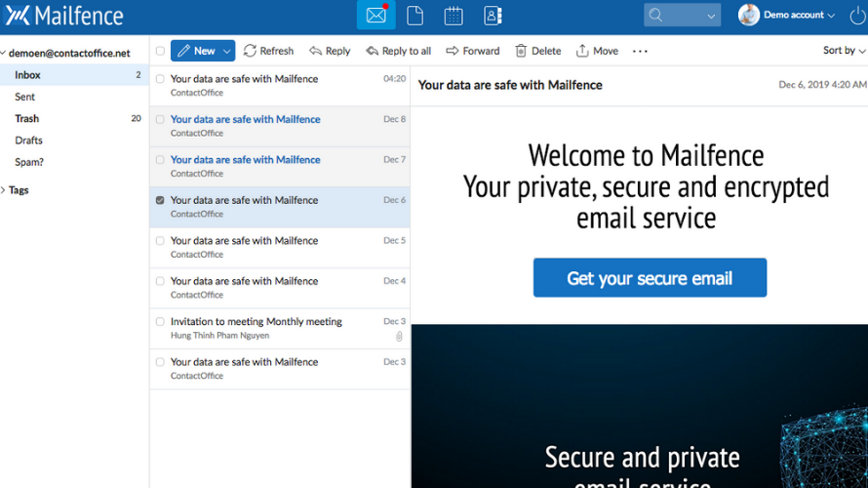Open unread Dec 8 message subject
The width and height of the screenshot is (868, 488).
point(245,119)
